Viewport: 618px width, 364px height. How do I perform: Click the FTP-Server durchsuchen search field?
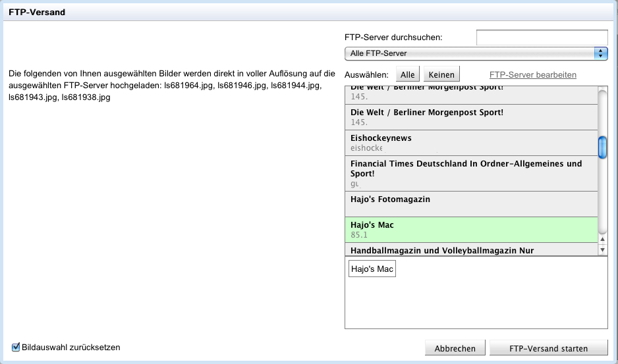point(542,38)
